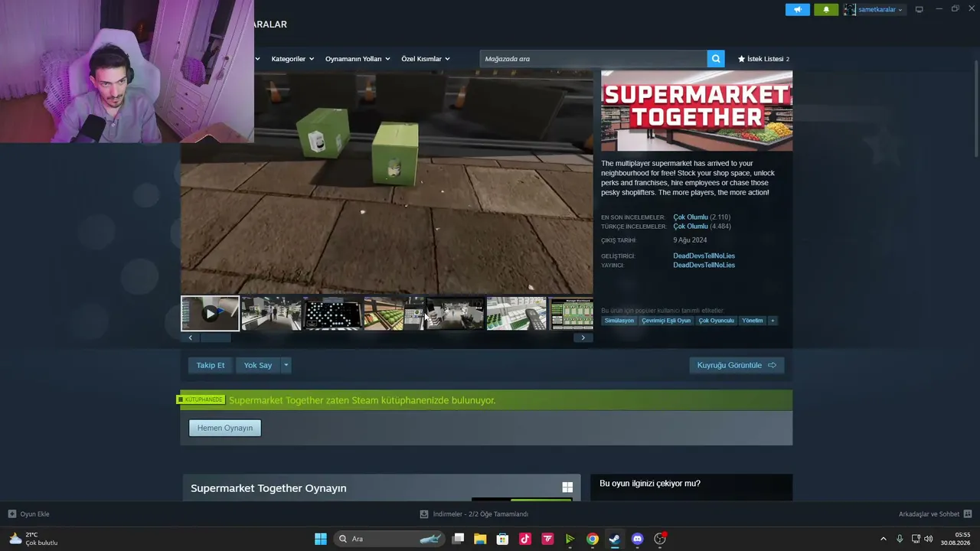Click the Oyun Ekle label
This screenshot has height=551, width=980.
click(x=34, y=514)
